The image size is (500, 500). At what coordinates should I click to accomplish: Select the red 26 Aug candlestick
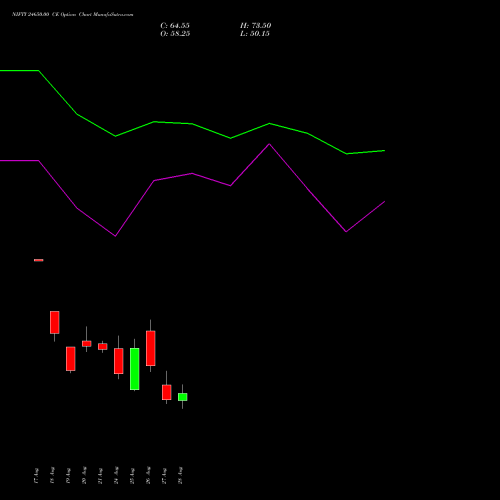151,348
